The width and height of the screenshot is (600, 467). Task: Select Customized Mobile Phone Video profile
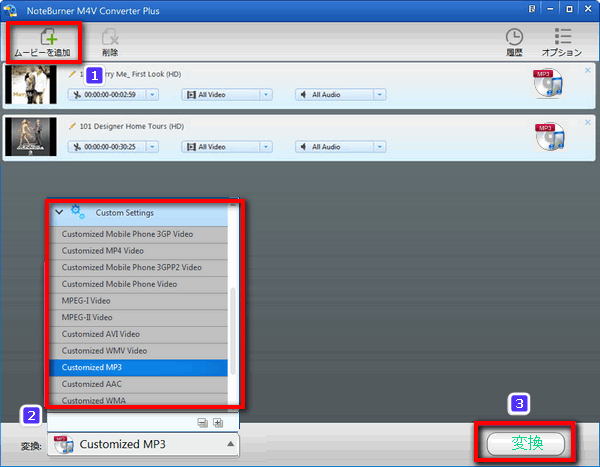coord(139,284)
